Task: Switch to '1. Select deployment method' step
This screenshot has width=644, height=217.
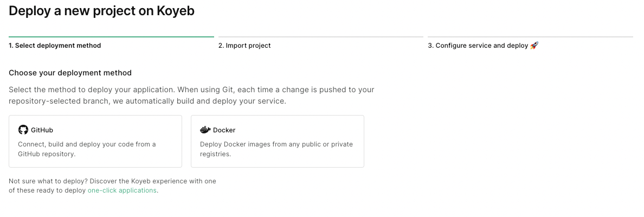Action: pos(55,46)
